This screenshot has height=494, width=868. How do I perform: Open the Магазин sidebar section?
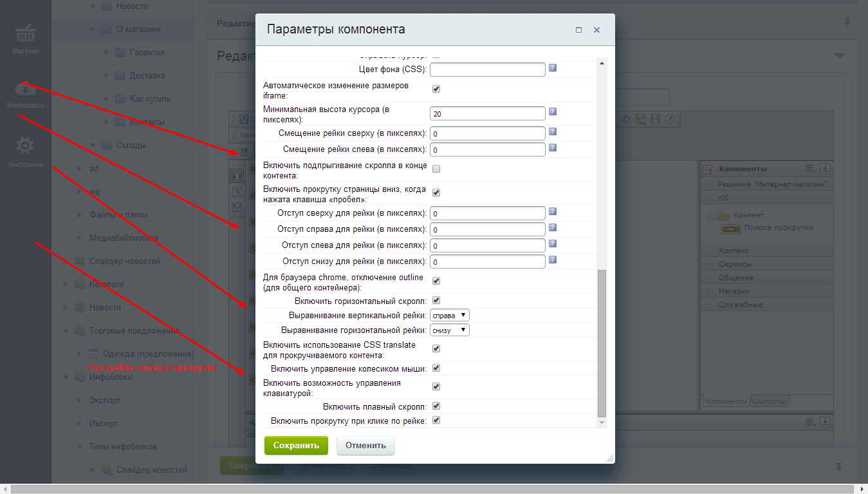(x=26, y=39)
